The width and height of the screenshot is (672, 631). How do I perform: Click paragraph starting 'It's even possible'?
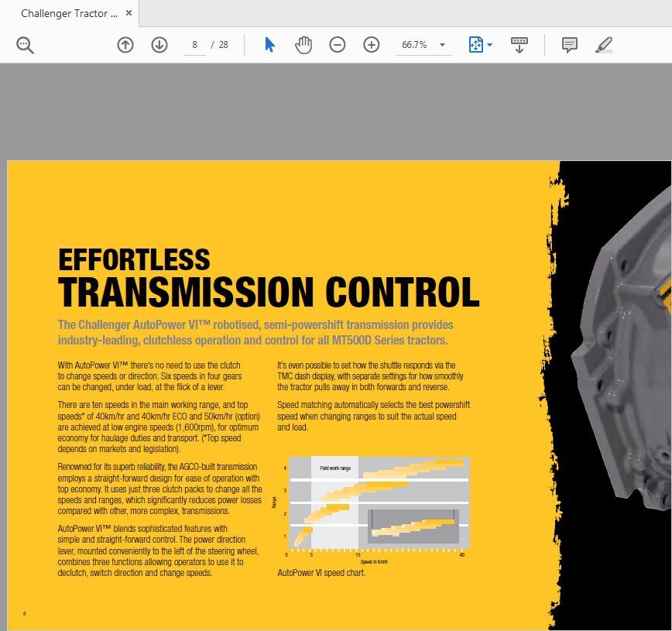(370, 376)
